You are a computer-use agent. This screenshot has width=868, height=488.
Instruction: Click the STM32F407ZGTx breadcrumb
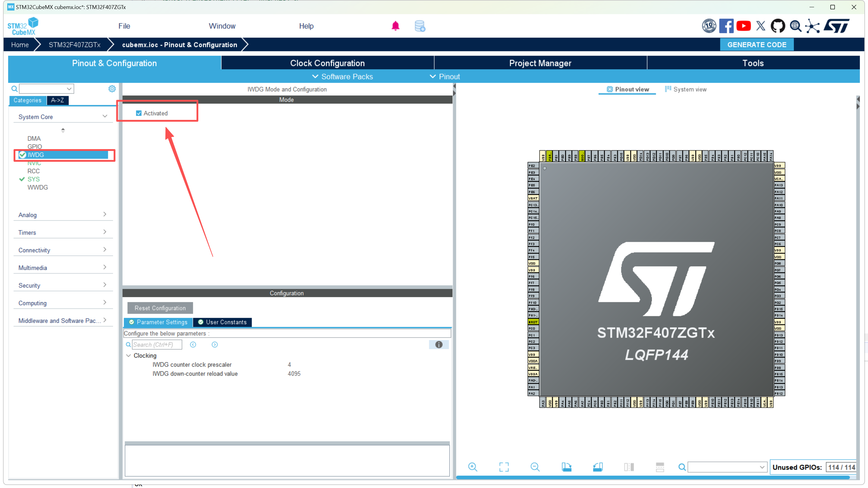tap(74, 45)
